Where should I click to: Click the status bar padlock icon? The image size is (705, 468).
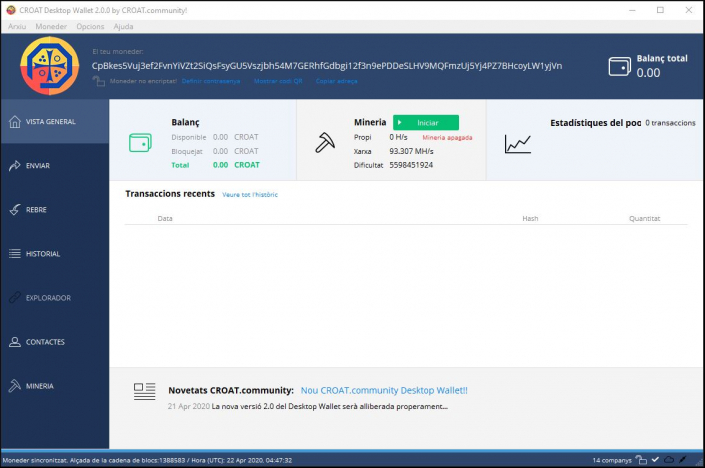point(641,459)
